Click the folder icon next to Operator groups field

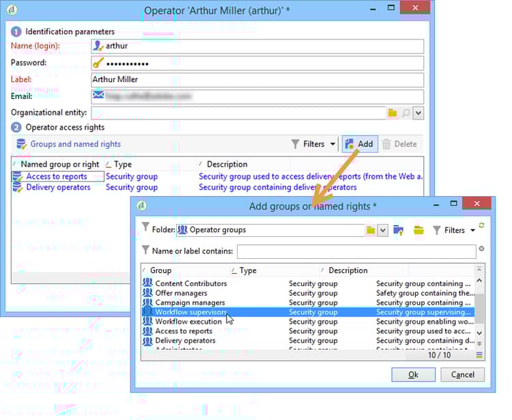(371, 230)
